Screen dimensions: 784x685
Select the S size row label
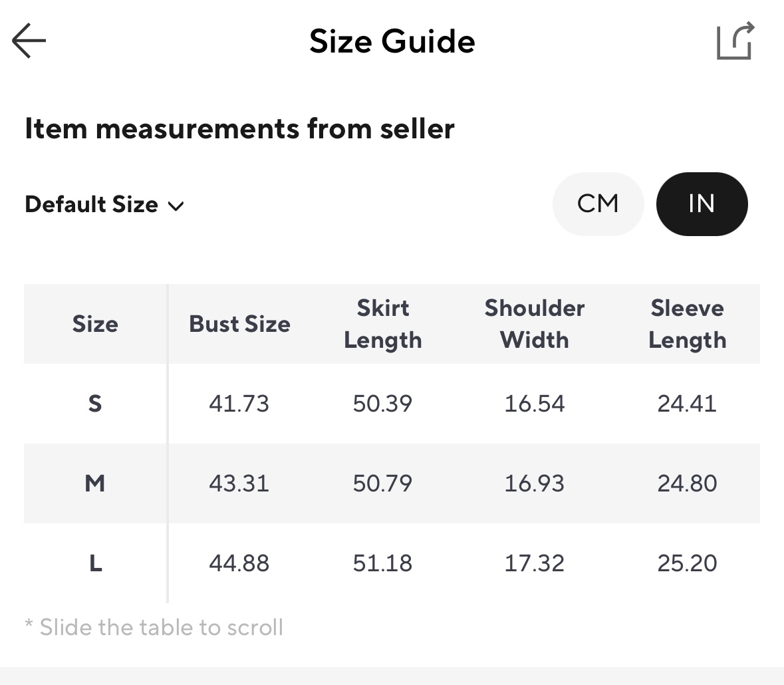click(x=95, y=404)
